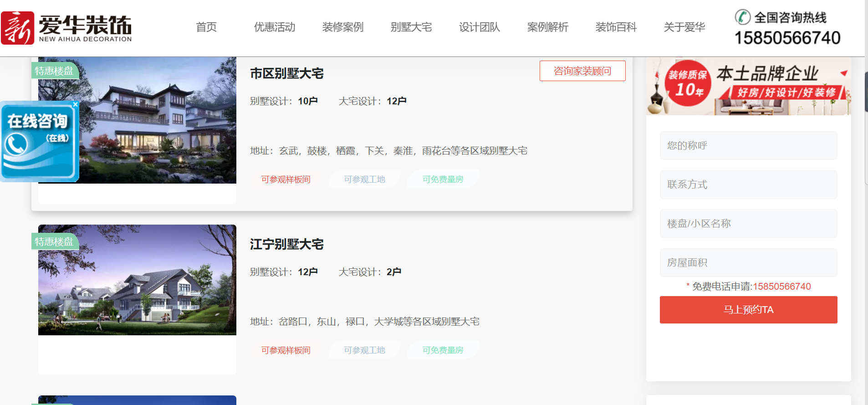Focus the 房屋面积 input field

(749, 262)
